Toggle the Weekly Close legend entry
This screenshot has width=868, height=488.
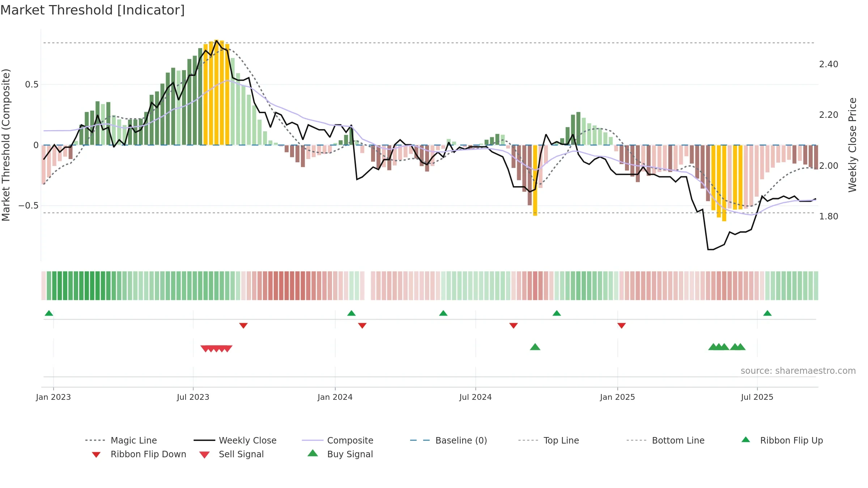pyautogui.click(x=235, y=440)
